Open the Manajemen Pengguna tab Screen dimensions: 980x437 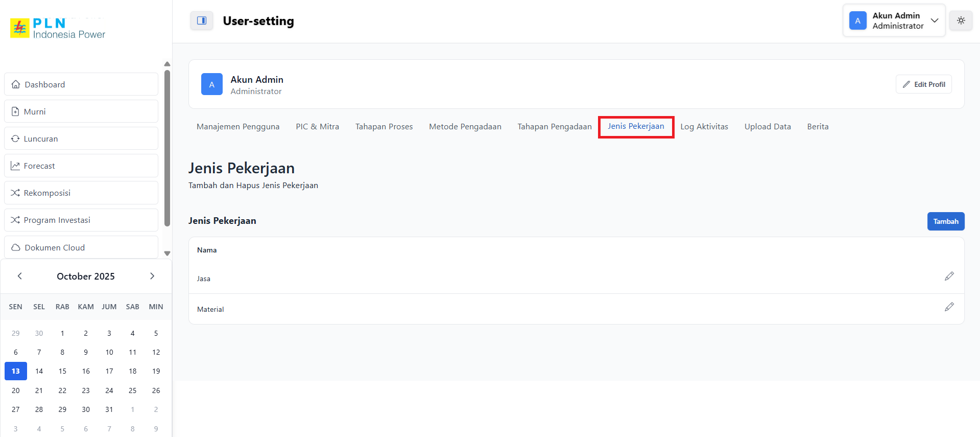(x=238, y=127)
